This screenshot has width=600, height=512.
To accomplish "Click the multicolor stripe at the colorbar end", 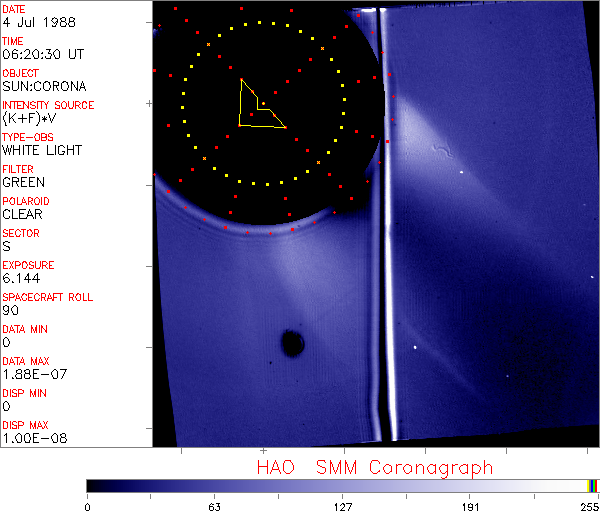I will (x=593, y=485).
